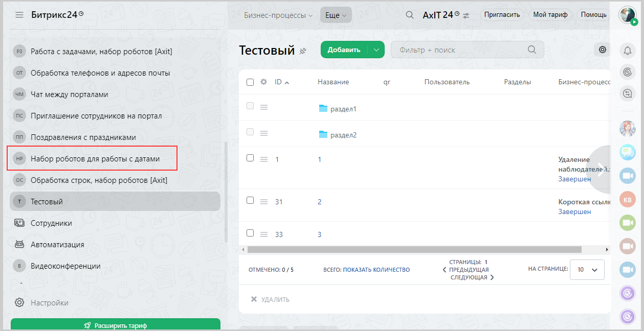Image resolution: width=644 pixels, height=331 pixels.
Task: Open Чат между порталами item
Action: pyautogui.click(x=115, y=94)
